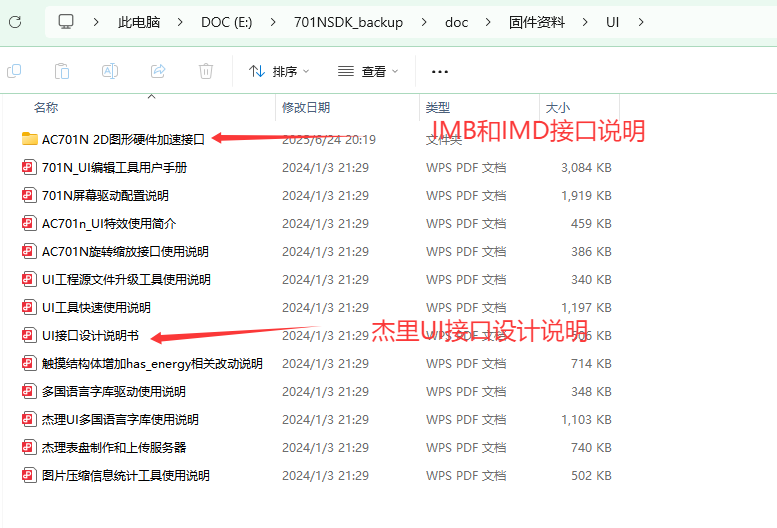
Task: Select file name UI工程源文件升级工具使用说明
Action: click(x=126, y=279)
